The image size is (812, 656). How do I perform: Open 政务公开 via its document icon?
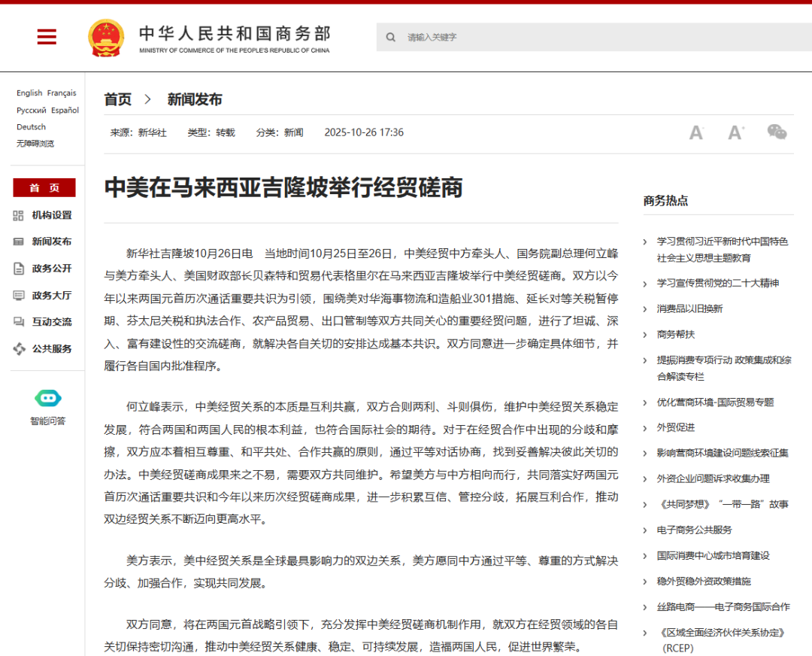click(x=17, y=268)
